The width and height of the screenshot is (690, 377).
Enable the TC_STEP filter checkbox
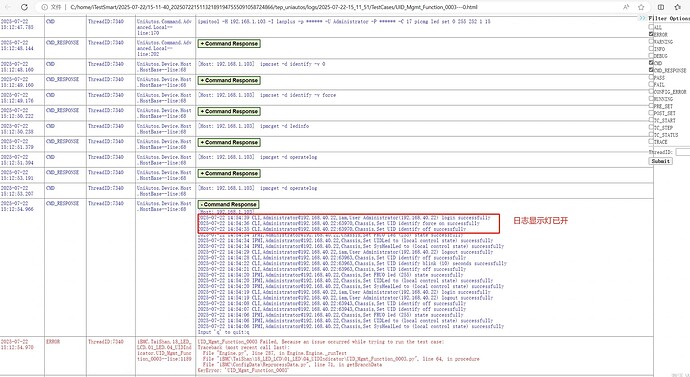pos(651,127)
